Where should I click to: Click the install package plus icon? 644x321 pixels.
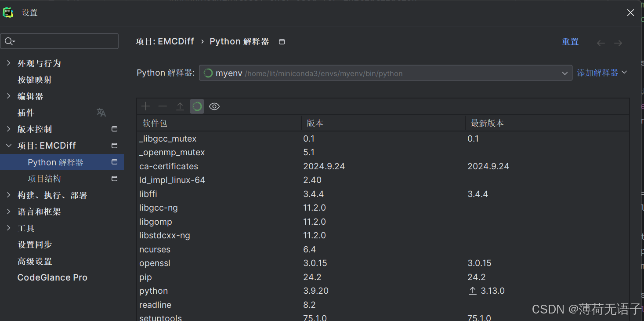coord(145,106)
